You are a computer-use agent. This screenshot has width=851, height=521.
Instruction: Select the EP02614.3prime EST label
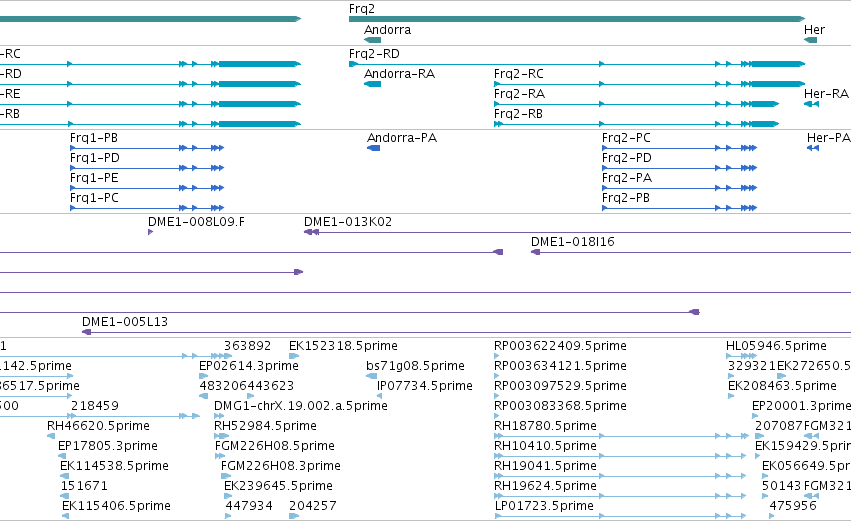[x=249, y=366]
